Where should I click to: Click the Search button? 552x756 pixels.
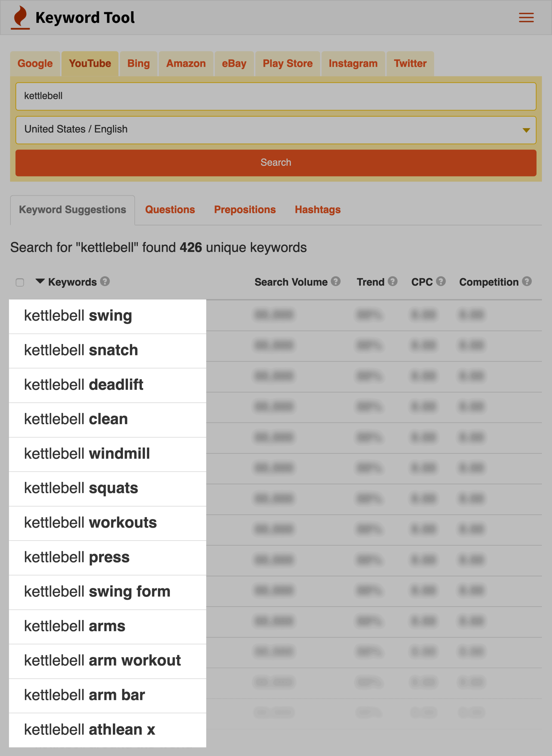pyautogui.click(x=276, y=163)
